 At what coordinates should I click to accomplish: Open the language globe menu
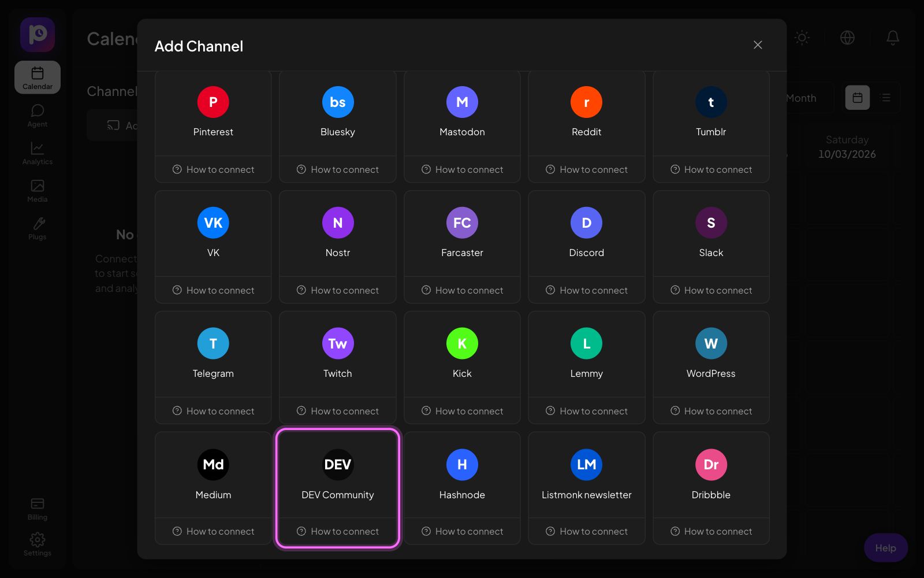point(847,38)
